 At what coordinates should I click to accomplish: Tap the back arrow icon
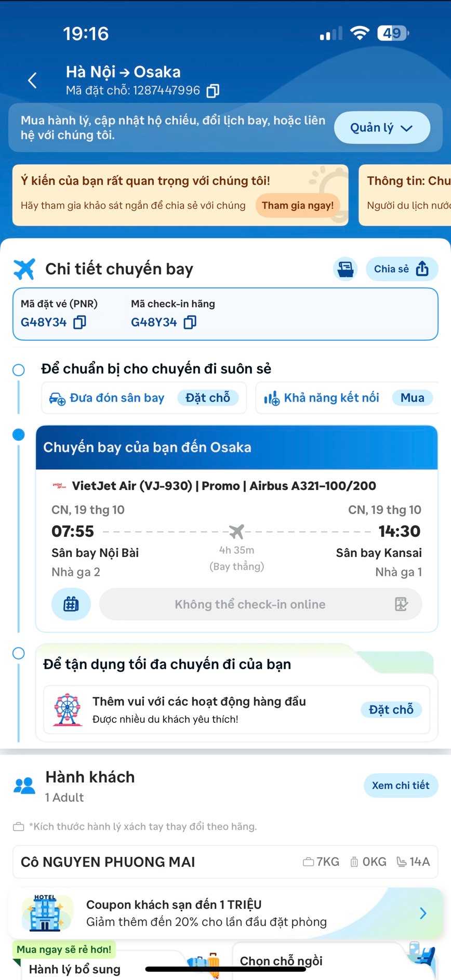pyautogui.click(x=32, y=81)
